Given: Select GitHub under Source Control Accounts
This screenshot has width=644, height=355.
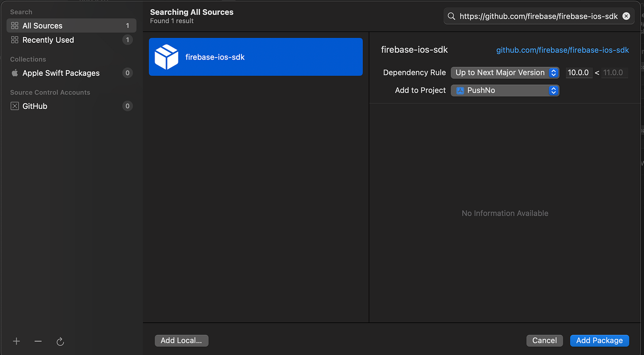Looking at the screenshot, I should point(71,106).
